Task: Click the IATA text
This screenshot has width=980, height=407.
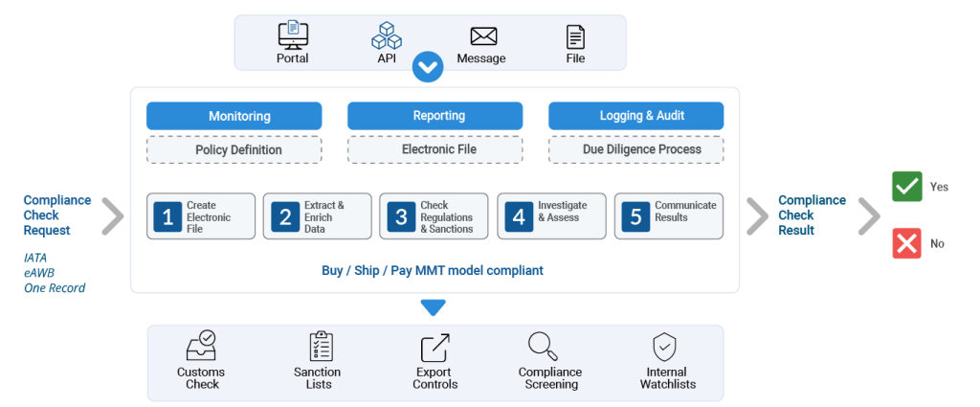Action: 35,258
